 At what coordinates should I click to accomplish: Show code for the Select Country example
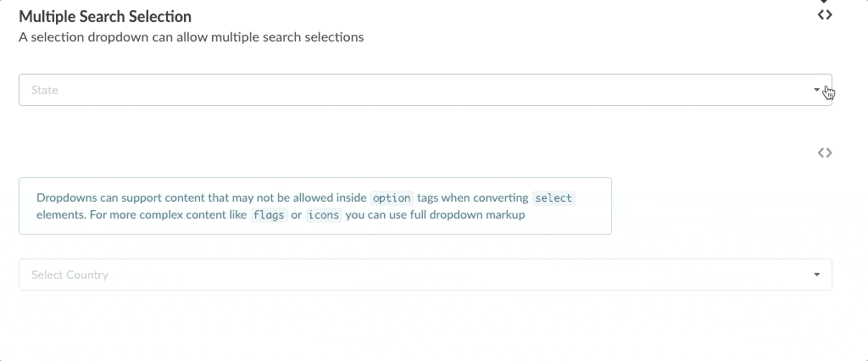tap(825, 153)
